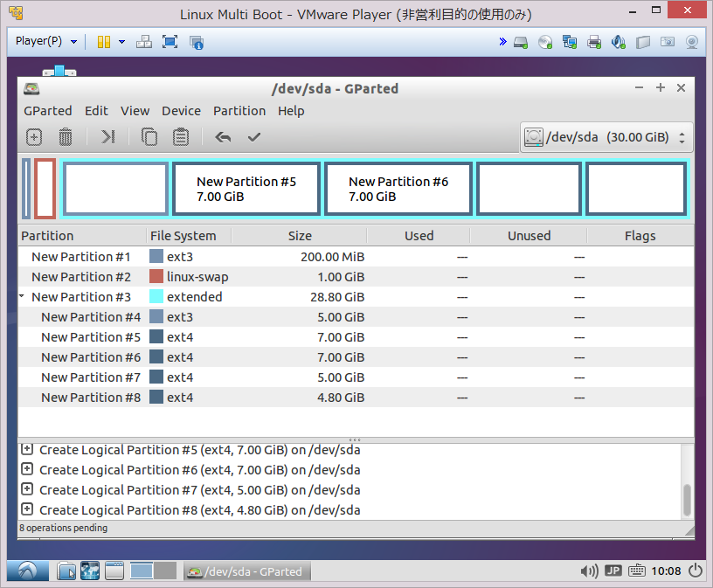Expand Create Logical Partition #6 operation
Viewport: 713px width, 588px height.
pos(27,469)
